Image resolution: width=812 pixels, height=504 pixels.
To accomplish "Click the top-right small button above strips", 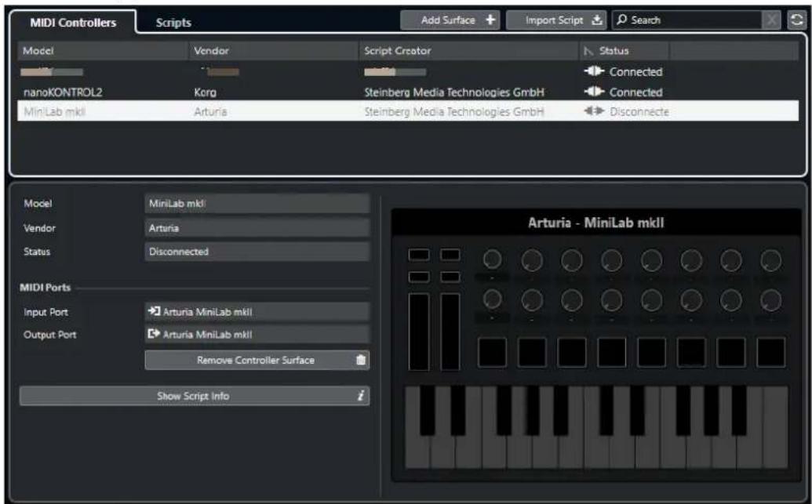I will click(x=450, y=255).
